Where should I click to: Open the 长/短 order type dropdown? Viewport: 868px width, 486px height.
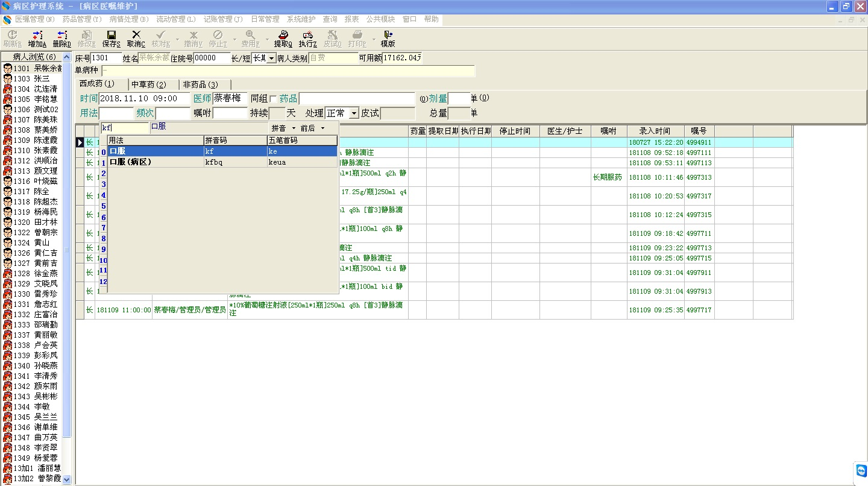(271, 58)
